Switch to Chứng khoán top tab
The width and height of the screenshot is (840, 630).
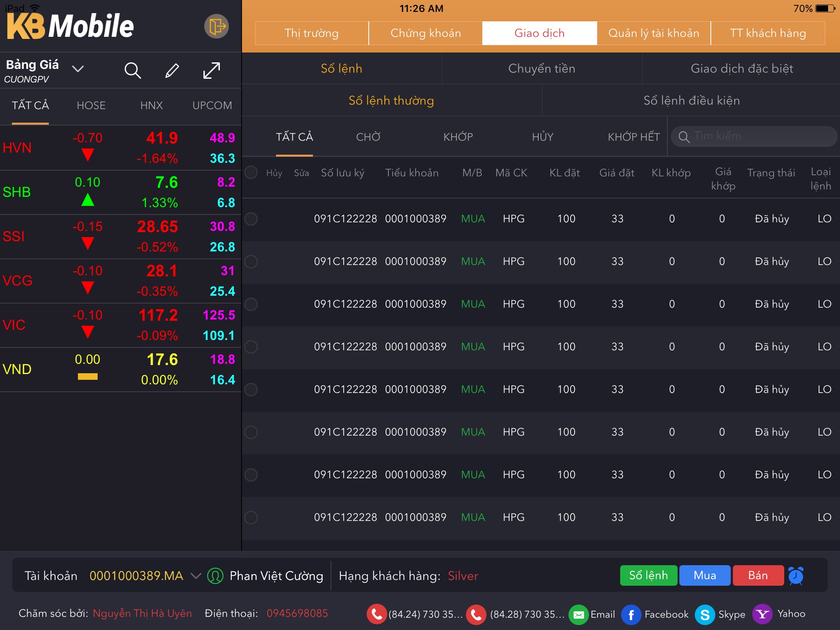point(426,33)
